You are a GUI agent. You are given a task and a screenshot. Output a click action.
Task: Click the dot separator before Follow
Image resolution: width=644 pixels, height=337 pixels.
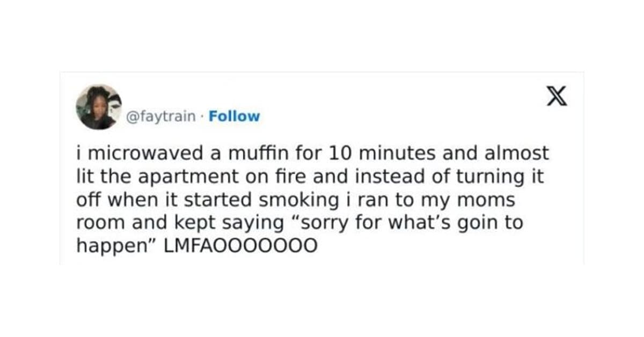click(x=202, y=116)
